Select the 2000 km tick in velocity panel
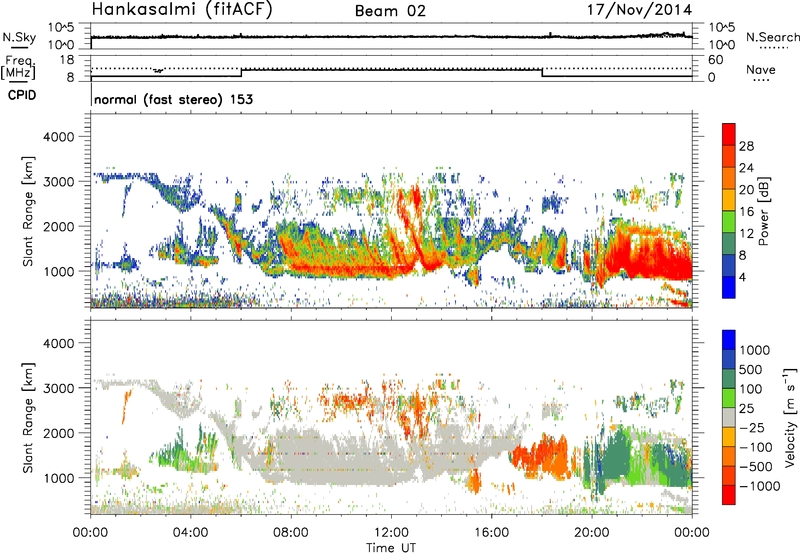This screenshot has width=800, height=554. pyautogui.click(x=58, y=433)
